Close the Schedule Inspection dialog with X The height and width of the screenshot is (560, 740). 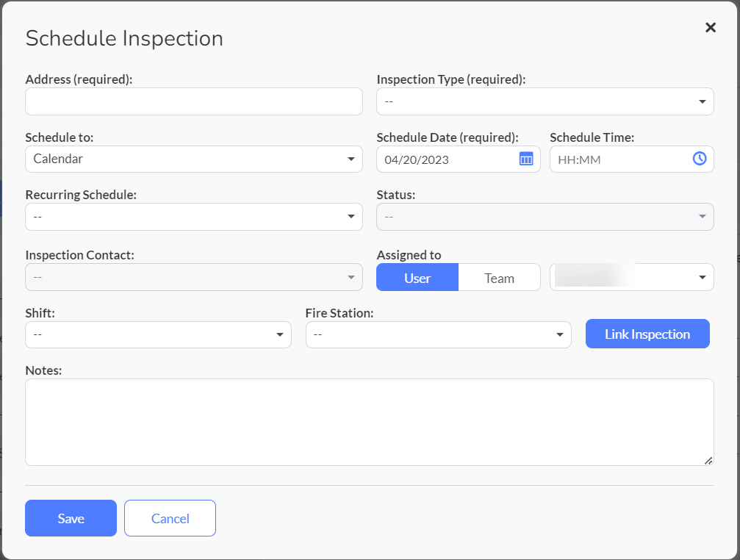pyautogui.click(x=710, y=28)
